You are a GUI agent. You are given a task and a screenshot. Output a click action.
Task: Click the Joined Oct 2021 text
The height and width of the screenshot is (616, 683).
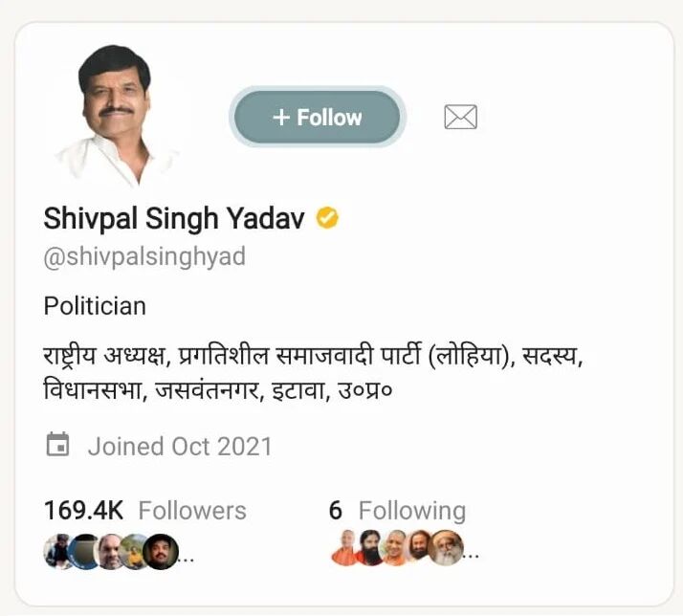pos(180,446)
